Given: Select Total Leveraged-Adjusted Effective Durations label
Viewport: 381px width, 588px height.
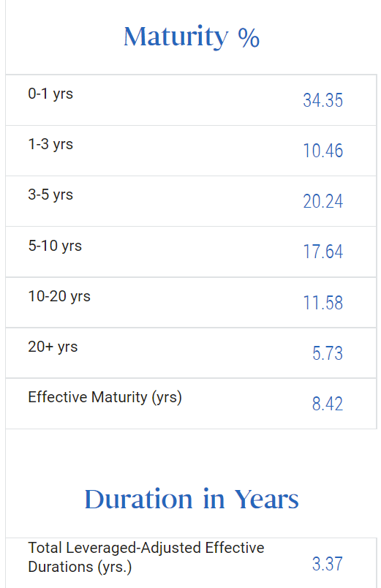Looking at the screenshot, I should pyautogui.click(x=146, y=557).
